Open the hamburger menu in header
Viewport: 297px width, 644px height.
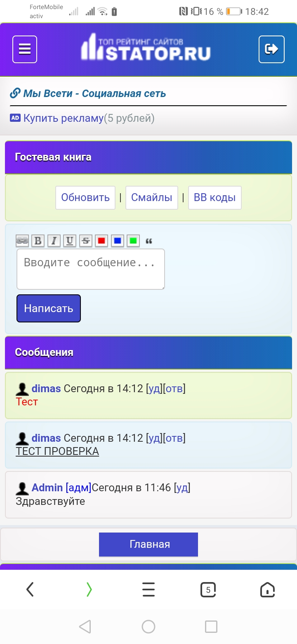pyautogui.click(x=25, y=50)
